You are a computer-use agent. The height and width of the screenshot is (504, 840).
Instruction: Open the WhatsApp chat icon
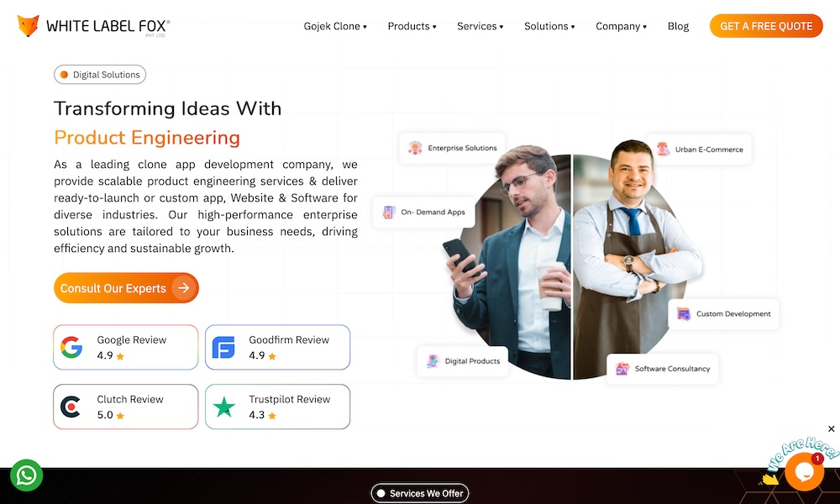click(x=26, y=475)
